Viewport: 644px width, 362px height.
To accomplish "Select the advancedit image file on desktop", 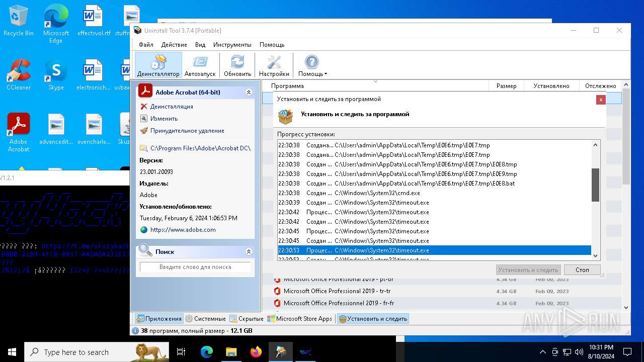I will [x=56, y=129].
